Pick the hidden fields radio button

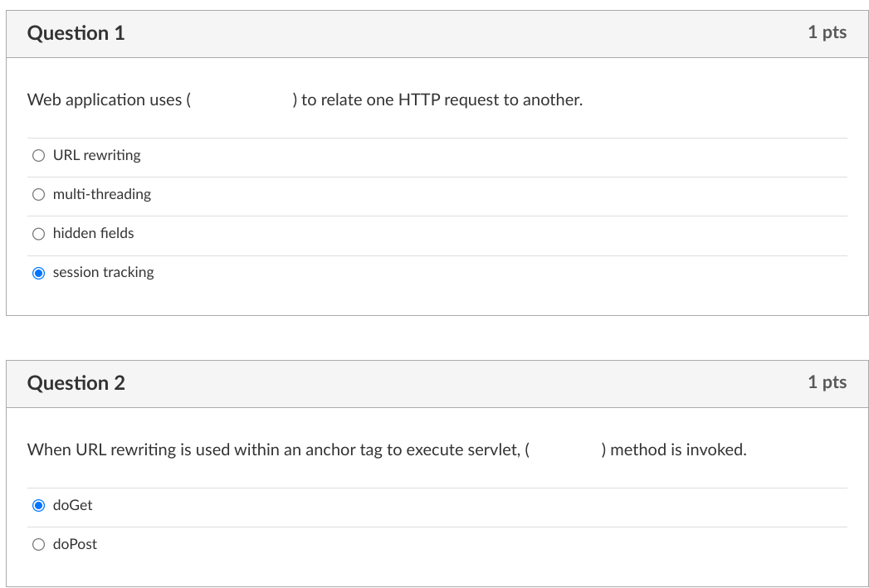(38, 234)
